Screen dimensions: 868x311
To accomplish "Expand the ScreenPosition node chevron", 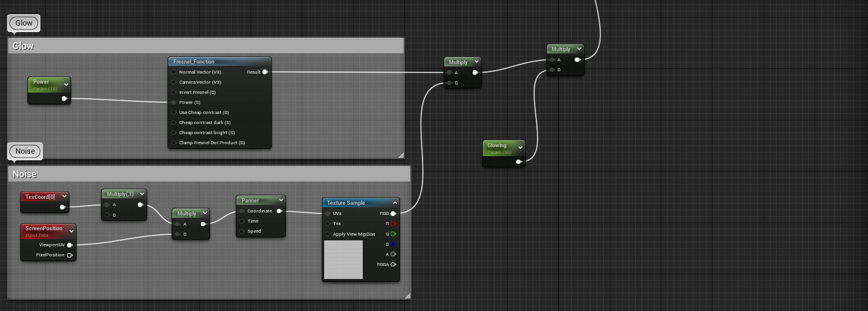I will tap(72, 230).
